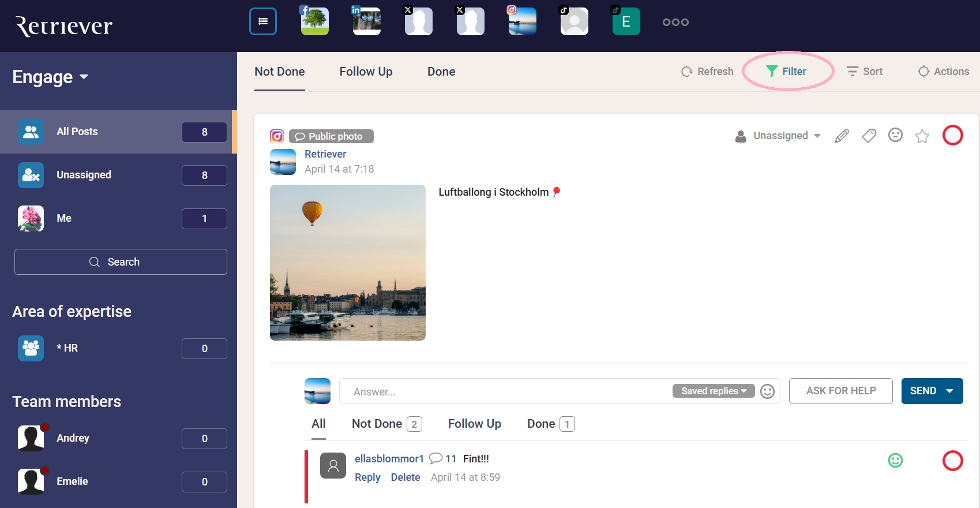Screen dimensions: 980x508
Task: Click the Search field in sidebar
Action: tap(121, 262)
